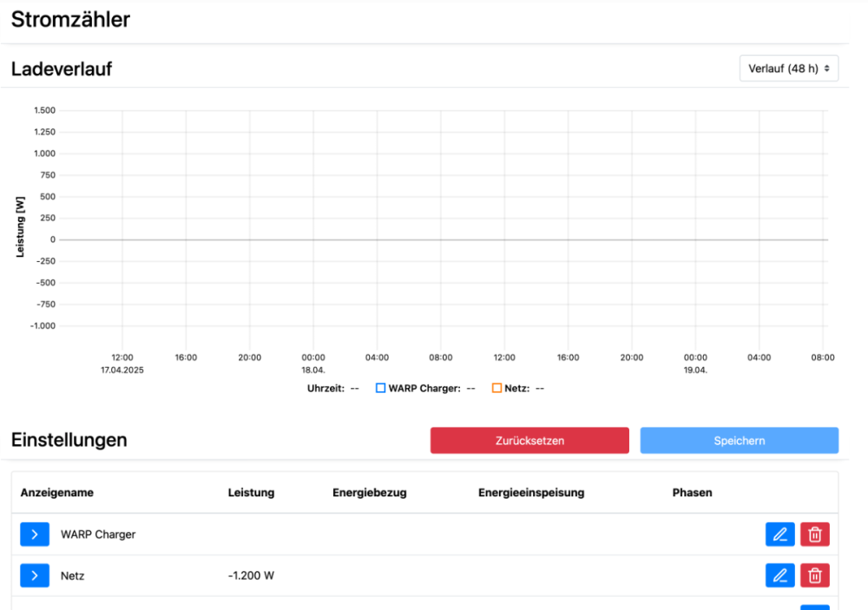Click the Energiebezug column header
Viewport: 868px width, 610px height.
[x=369, y=493]
